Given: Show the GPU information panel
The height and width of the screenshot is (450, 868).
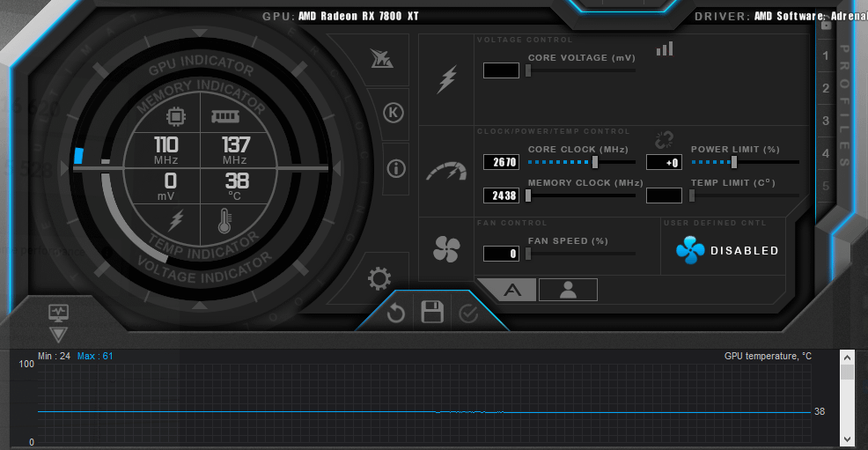Looking at the screenshot, I should click(396, 168).
